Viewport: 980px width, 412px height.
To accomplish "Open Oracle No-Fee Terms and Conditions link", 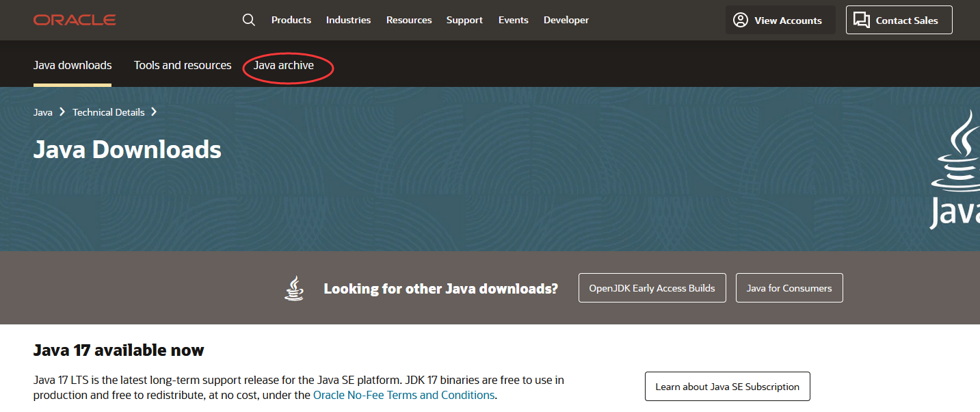I will pos(403,395).
